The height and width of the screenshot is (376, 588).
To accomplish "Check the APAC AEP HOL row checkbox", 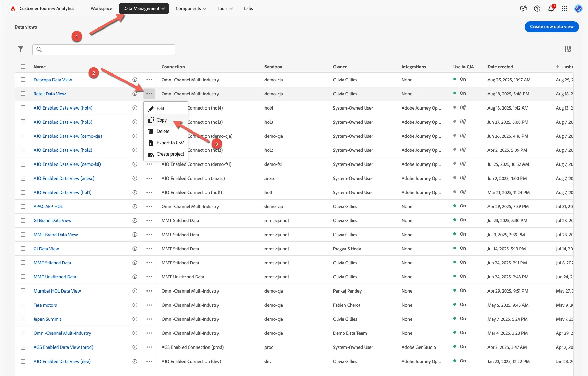I will (23, 206).
